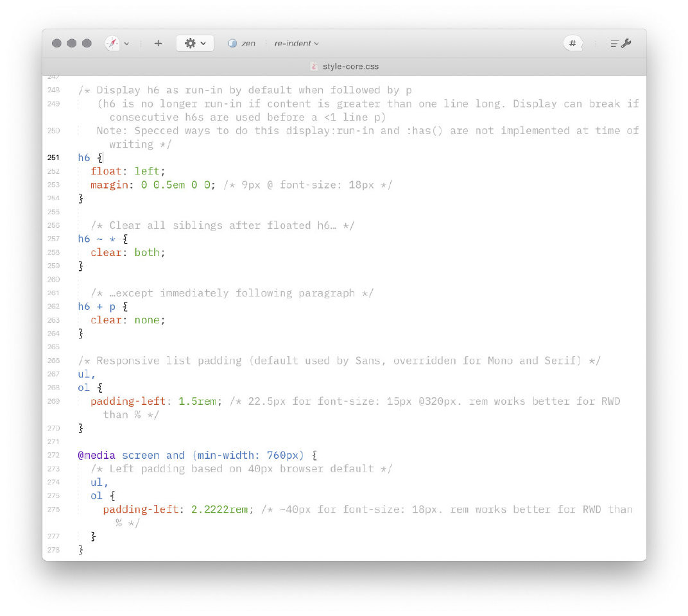The width and height of the screenshot is (688, 616).
Task: Click the float property name
Action: [106, 171]
